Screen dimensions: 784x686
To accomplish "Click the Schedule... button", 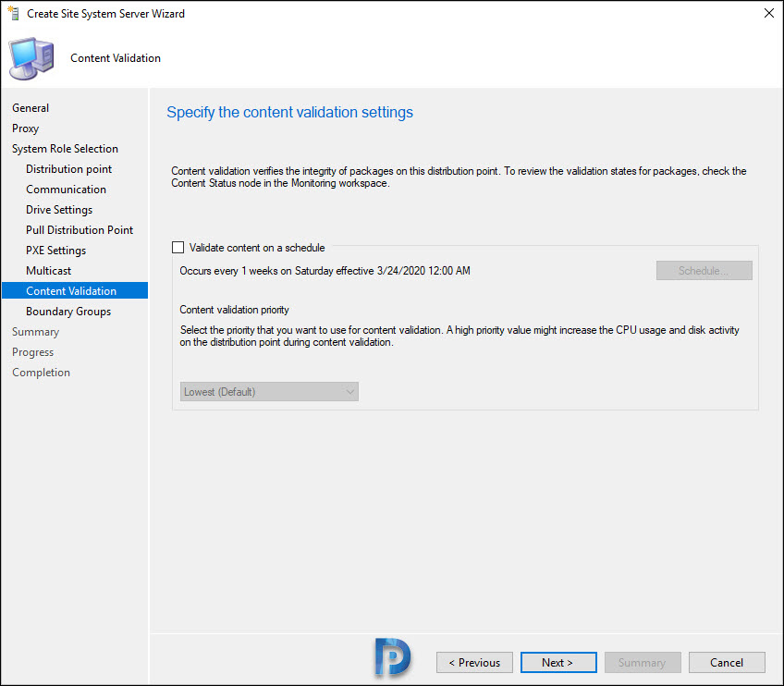I will pyautogui.click(x=704, y=271).
